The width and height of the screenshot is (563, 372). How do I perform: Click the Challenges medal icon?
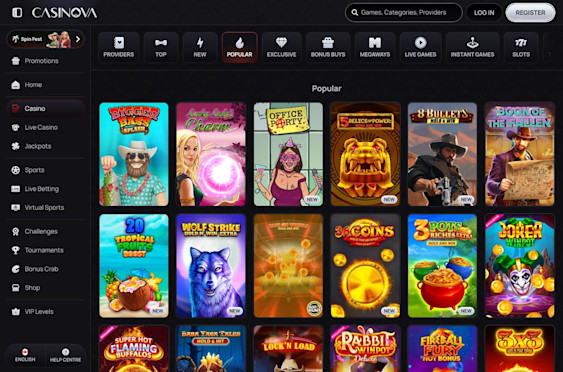click(15, 232)
